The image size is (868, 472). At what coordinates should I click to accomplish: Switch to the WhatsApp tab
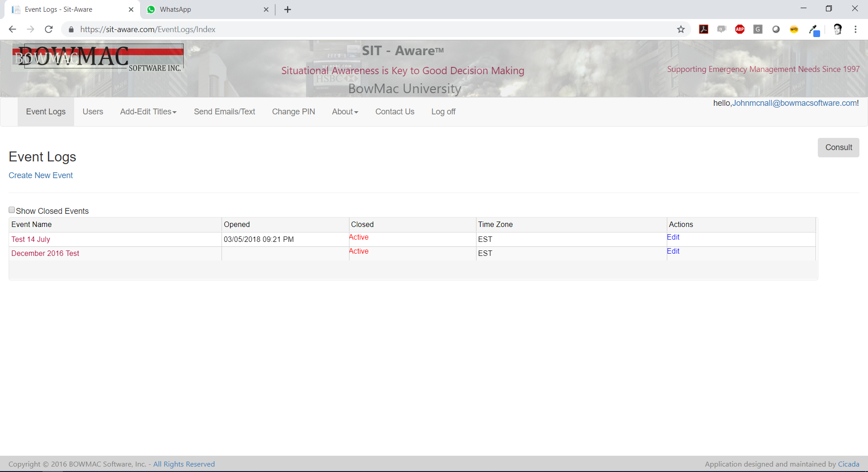208,9
